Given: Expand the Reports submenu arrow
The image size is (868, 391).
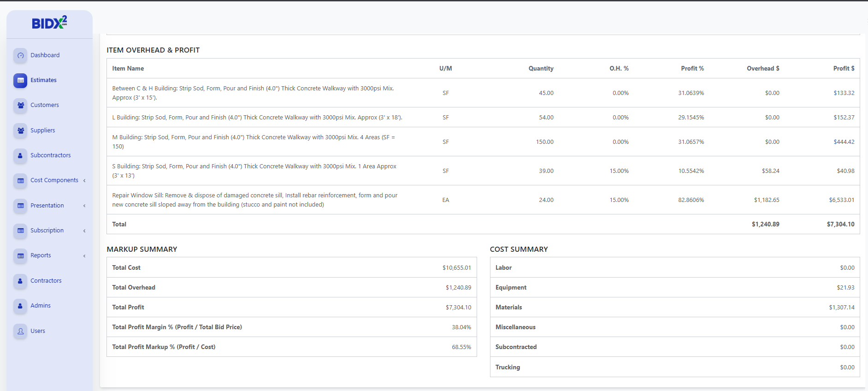Looking at the screenshot, I should coord(84,256).
